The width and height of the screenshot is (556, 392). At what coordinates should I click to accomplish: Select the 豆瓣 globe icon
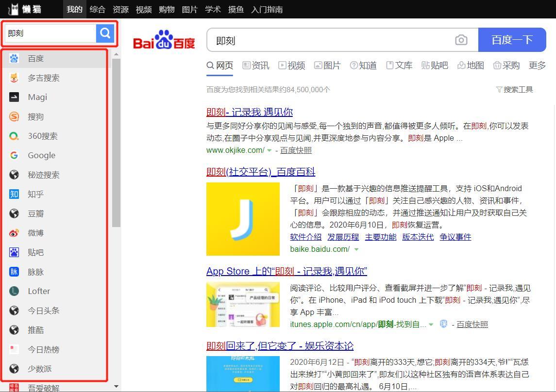[14, 213]
